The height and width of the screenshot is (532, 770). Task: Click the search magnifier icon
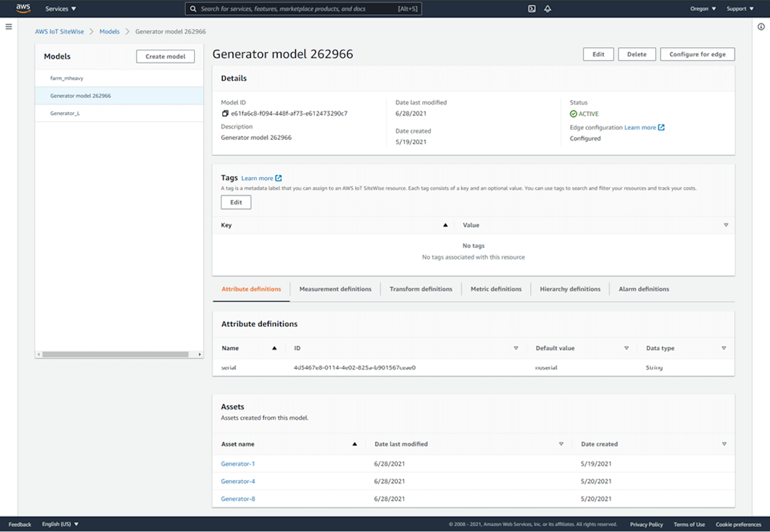[x=193, y=9]
